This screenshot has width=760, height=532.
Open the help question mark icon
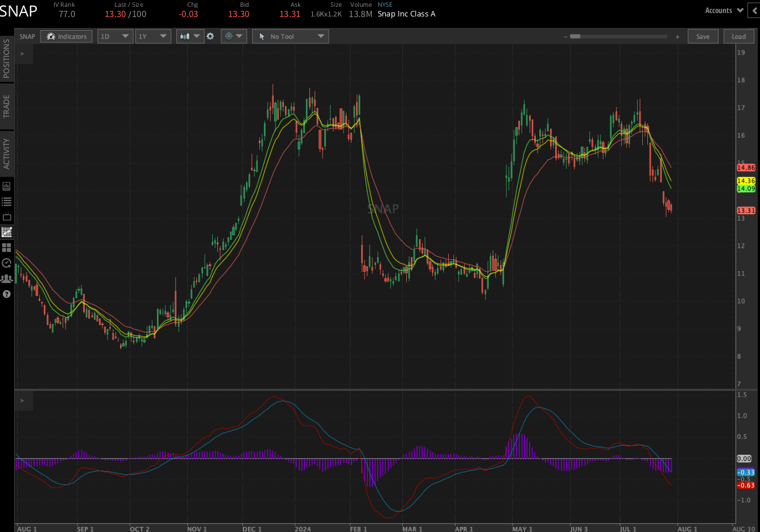point(7,294)
